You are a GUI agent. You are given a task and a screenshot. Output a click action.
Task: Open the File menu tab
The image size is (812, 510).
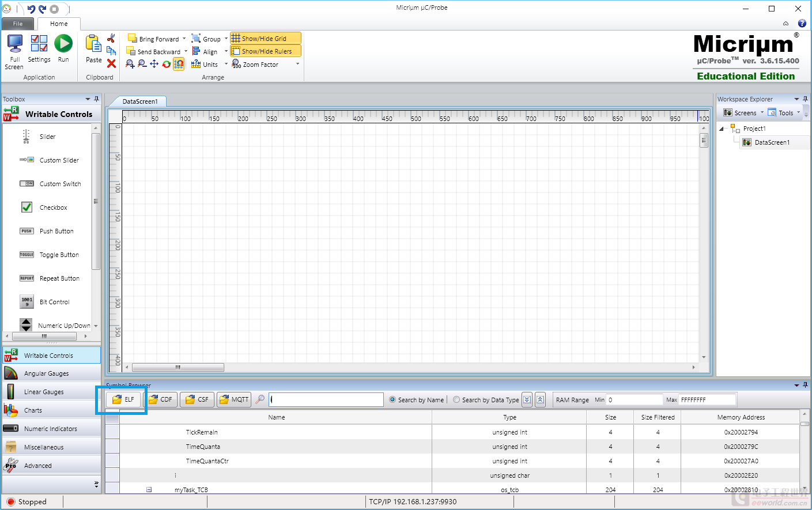point(18,24)
